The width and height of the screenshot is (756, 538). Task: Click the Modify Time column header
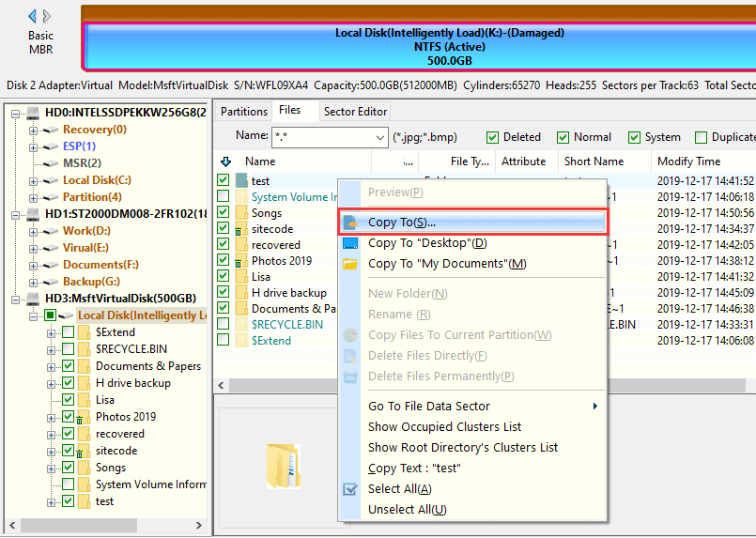tap(688, 161)
